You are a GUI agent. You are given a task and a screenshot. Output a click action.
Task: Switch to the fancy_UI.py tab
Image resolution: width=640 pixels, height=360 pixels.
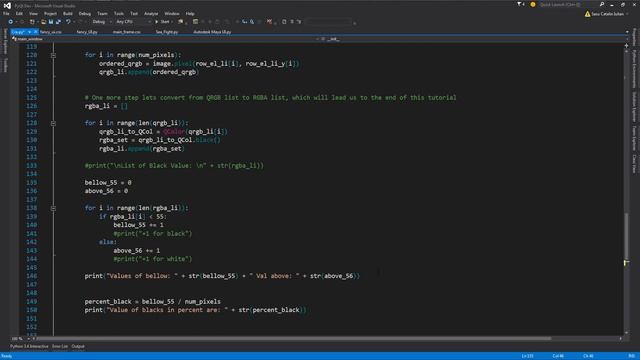[x=87, y=32]
